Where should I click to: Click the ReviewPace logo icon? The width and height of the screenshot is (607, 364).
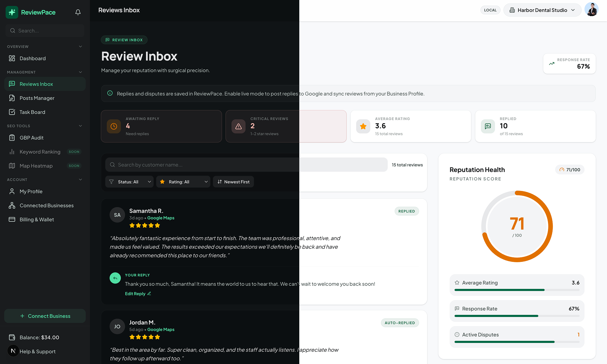[12, 12]
